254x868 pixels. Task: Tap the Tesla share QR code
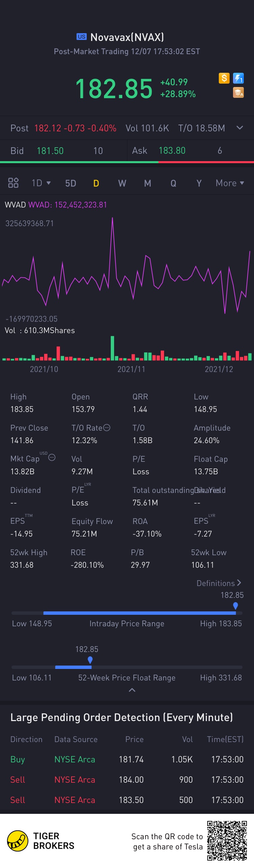227,841
